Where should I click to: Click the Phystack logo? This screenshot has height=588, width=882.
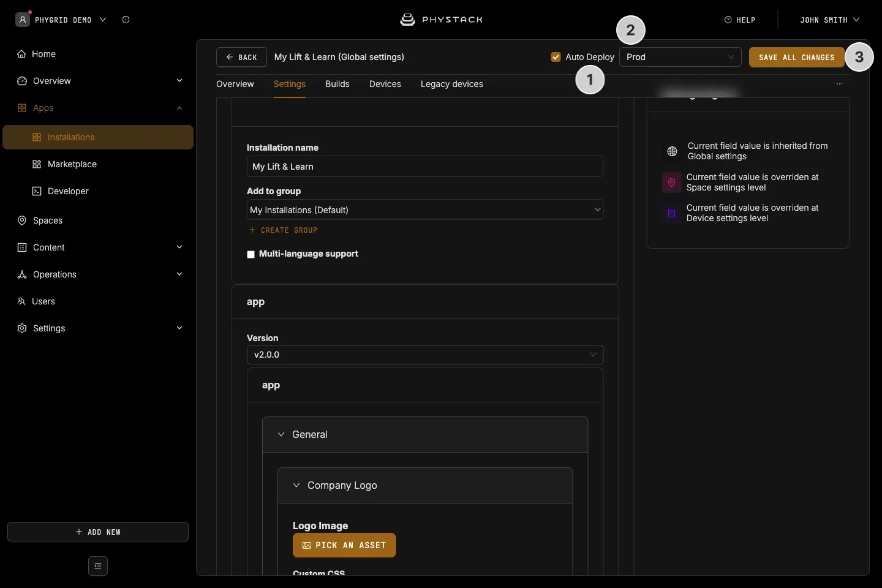pyautogui.click(x=441, y=20)
